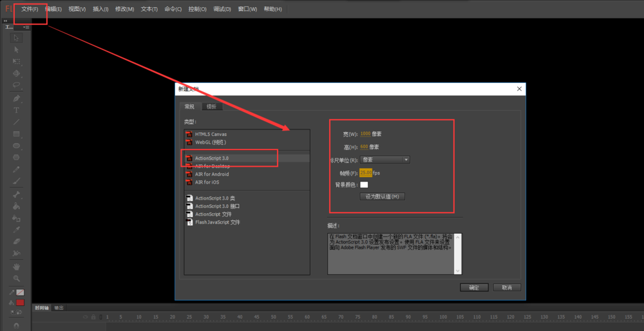Select the Selection arrow tool
The image size is (644, 331).
point(17,38)
